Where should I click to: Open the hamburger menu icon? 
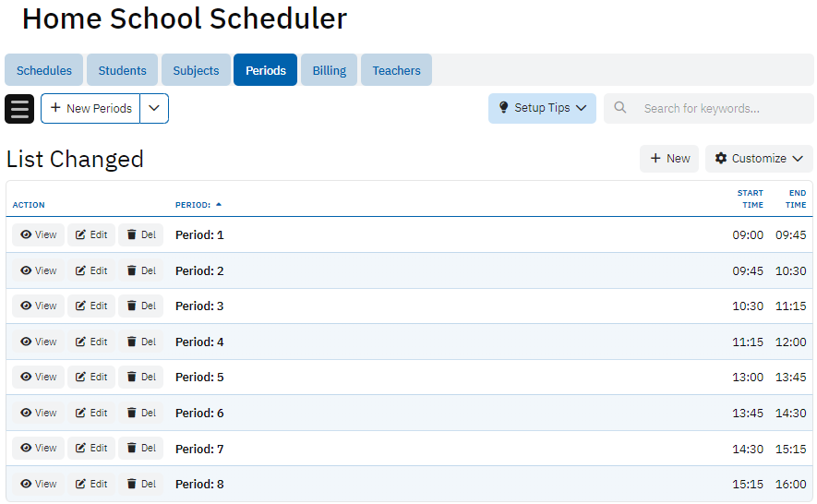click(x=19, y=109)
